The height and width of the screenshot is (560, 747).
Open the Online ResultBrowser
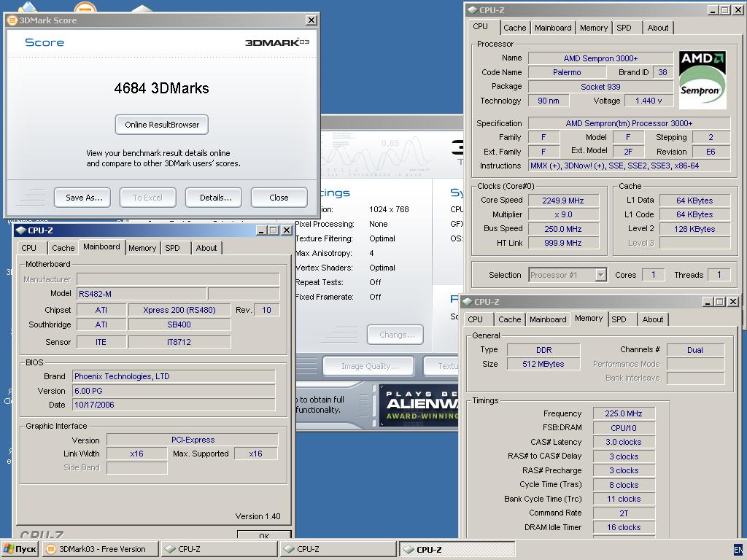[x=162, y=125]
